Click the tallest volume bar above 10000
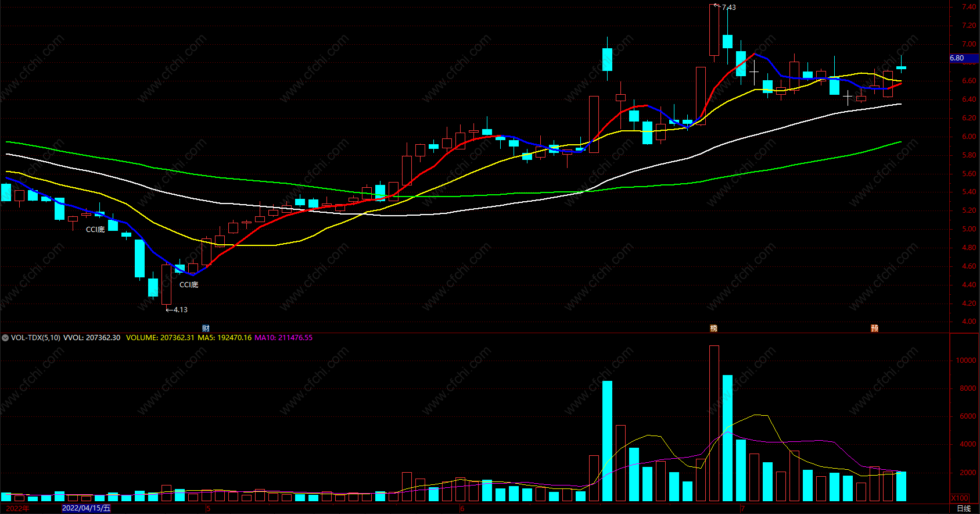 click(714, 423)
